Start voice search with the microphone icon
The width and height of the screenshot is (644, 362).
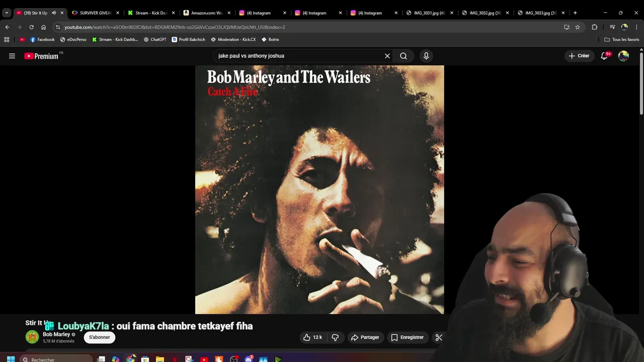click(x=426, y=56)
